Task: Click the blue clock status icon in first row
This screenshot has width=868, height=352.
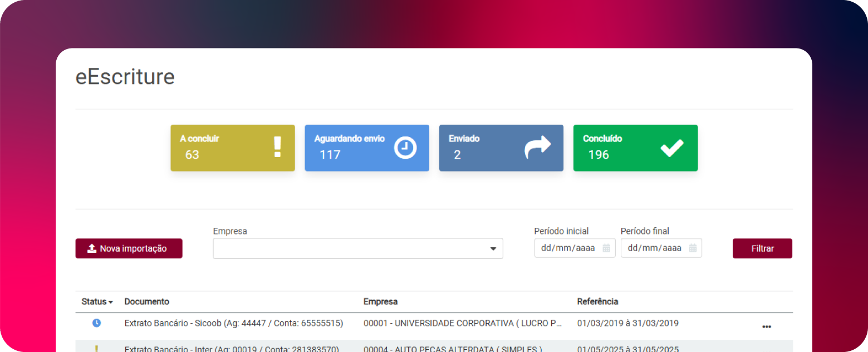Action: pos(96,323)
